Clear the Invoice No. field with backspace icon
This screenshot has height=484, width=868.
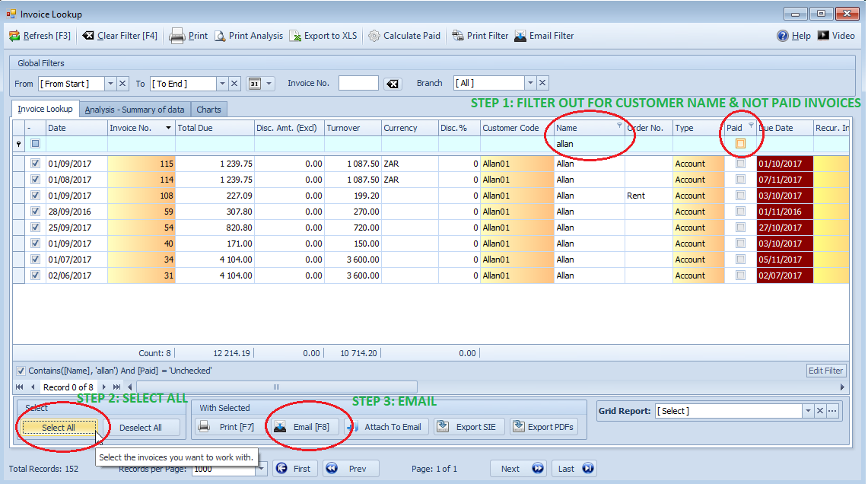(x=393, y=84)
